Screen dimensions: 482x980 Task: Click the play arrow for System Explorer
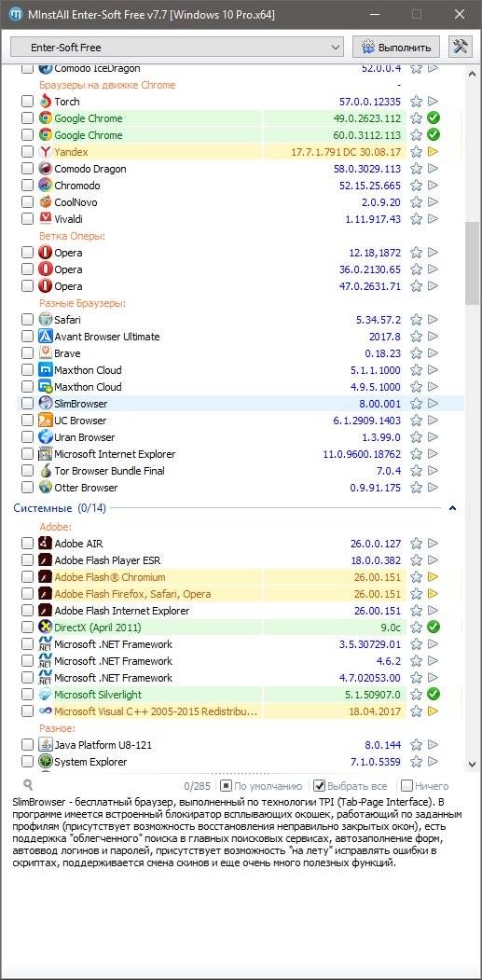point(434,762)
